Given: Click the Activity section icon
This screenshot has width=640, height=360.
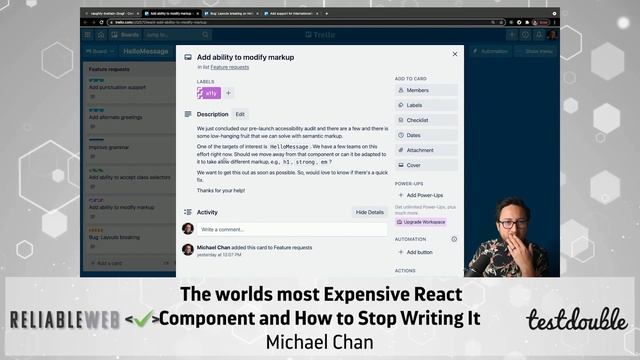Looking at the screenshot, I should 188,212.
